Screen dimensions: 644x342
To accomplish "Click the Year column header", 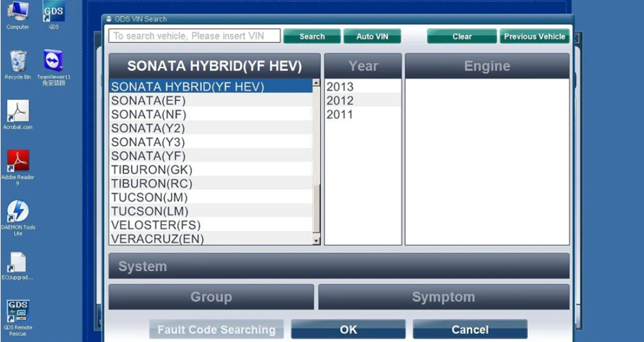I will 363,66.
